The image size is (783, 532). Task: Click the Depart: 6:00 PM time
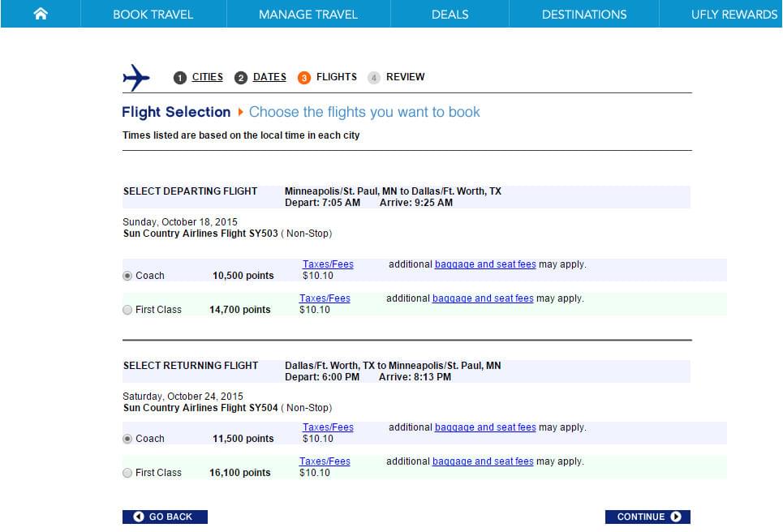coord(322,377)
